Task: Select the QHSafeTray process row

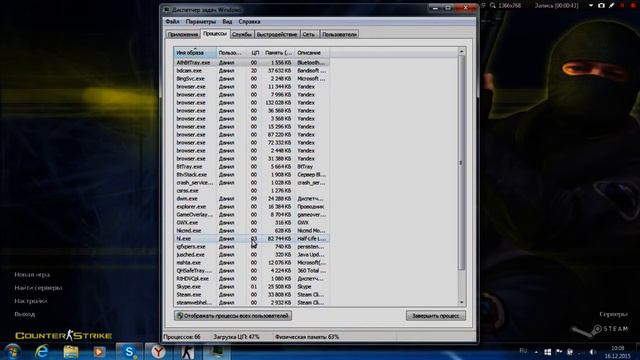Action: [251, 271]
